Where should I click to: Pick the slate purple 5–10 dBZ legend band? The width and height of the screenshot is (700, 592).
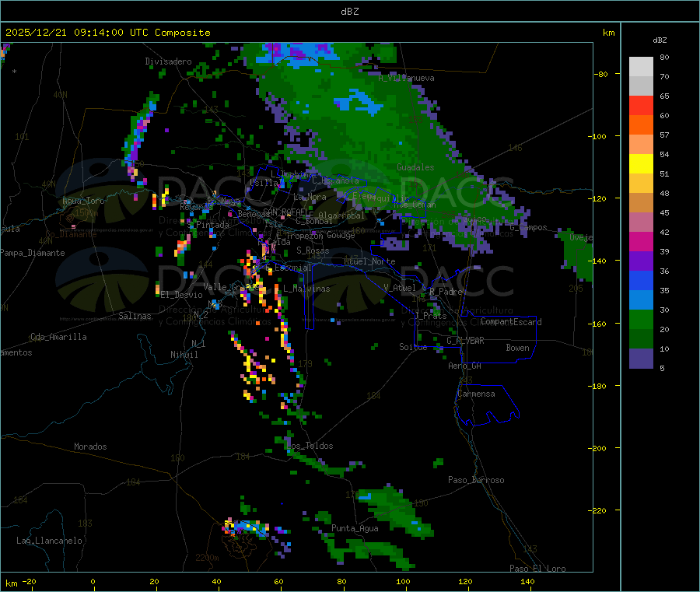click(641, 359)
